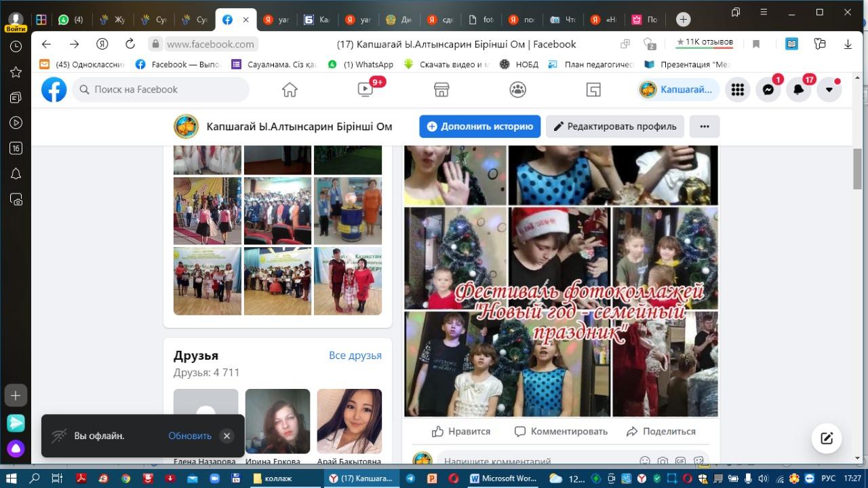The height and width of the screenshot is (488, 868).
Task: Open Facebook Groups icon
Action: 517,90
